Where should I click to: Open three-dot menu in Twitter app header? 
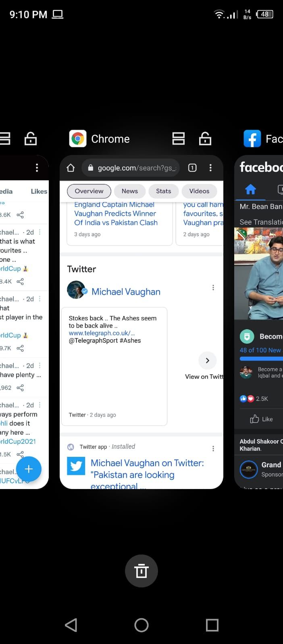(37, 168)
